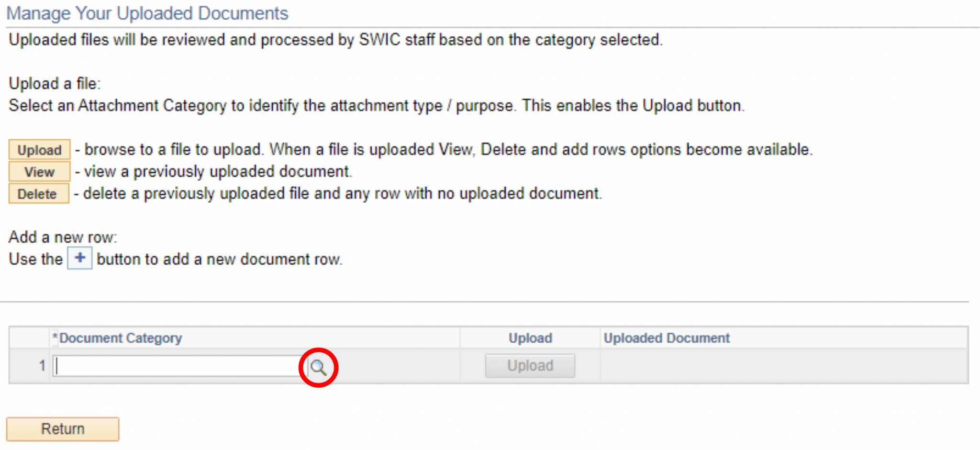This screenshot has height=450, width=980.
Task: Click the Uploaded Document column header
Action: 666,338
